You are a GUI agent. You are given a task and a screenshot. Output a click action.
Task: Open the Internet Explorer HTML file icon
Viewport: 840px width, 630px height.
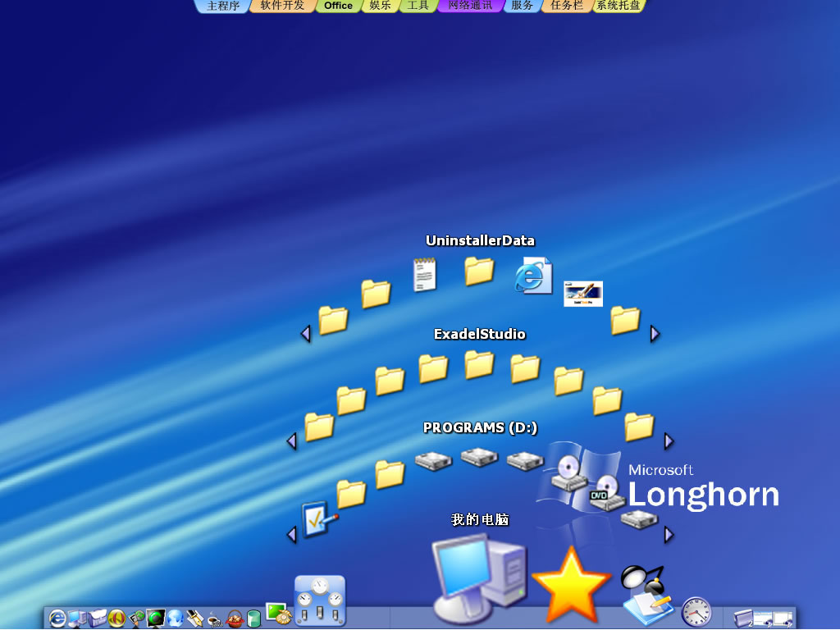pyautogui.click(x=533, y=276)
